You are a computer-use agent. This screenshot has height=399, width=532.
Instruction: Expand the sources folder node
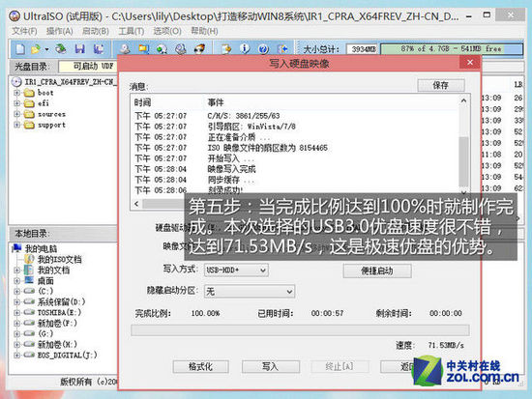(16, 114)
